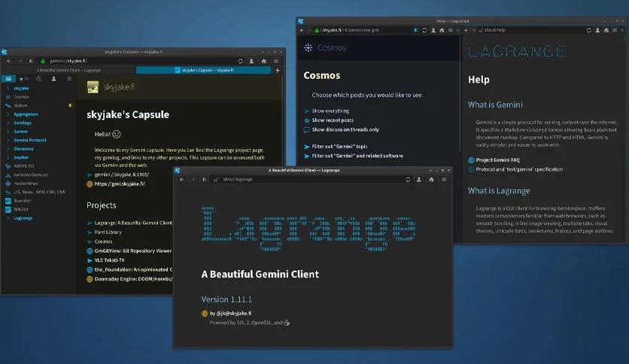Open the Identities tab in sidebar

[53, 79]
